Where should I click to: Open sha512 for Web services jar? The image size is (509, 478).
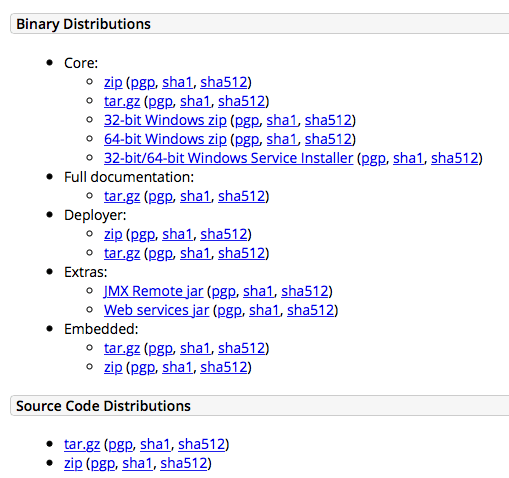[x=311, y=310]
